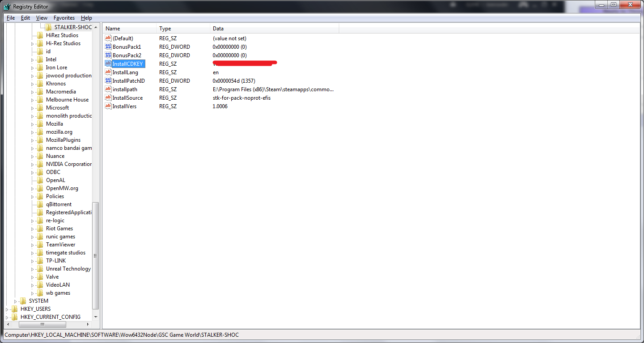Click the 'stk-for-pack-noprot-efis' data value

(x=241, y=97)
